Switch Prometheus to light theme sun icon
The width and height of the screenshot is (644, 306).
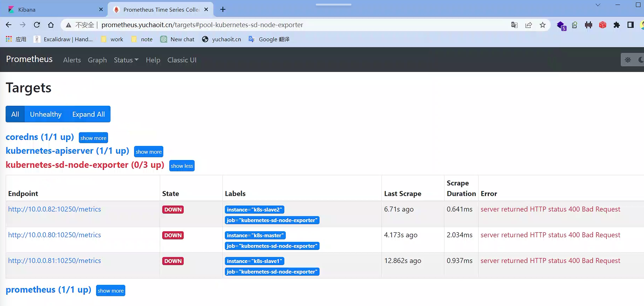[627, 60]
